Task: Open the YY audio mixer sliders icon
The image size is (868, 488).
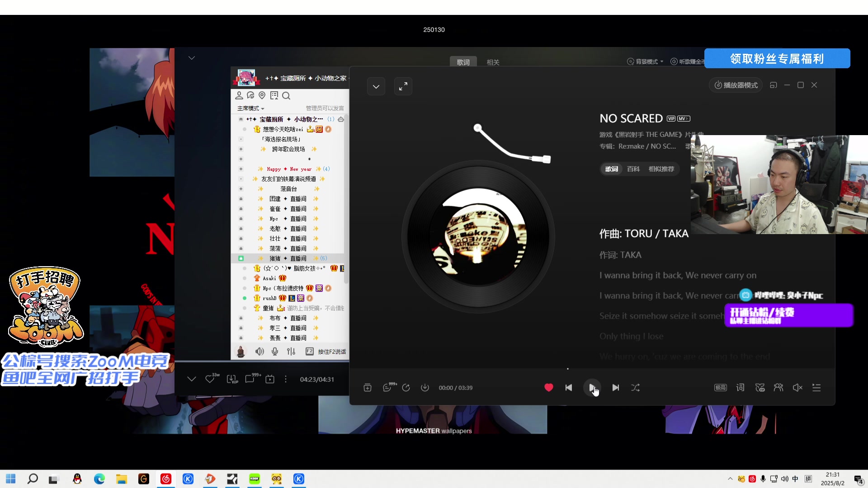Action: point(291,352)
